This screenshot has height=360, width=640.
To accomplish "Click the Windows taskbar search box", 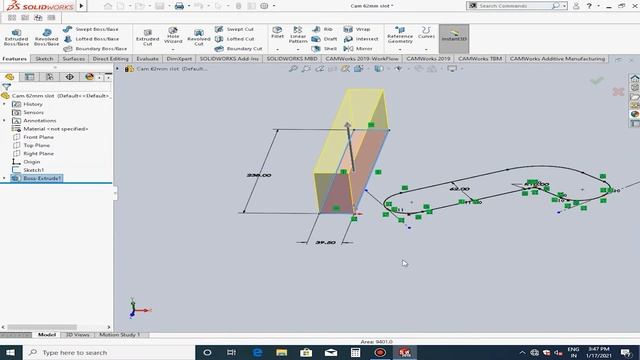I will tap(109, 353).
